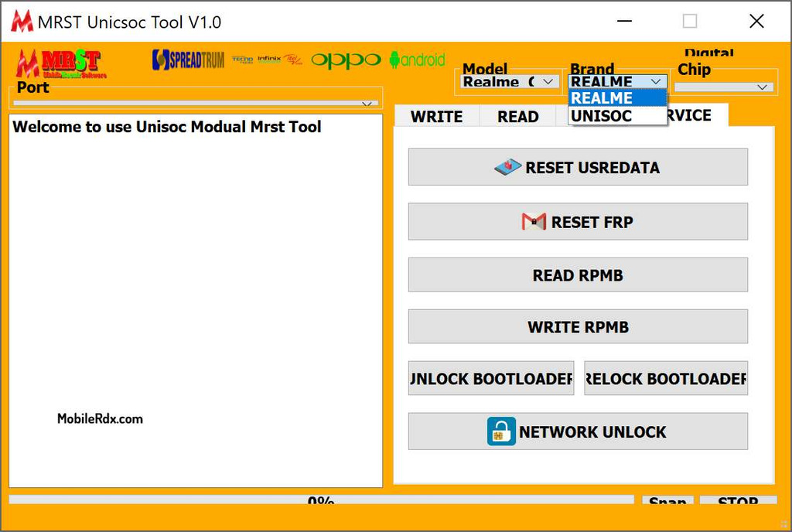This screenshot has width=792, height=532.
Task: Switch to the WRITE tab
Action: click(436, 117)
